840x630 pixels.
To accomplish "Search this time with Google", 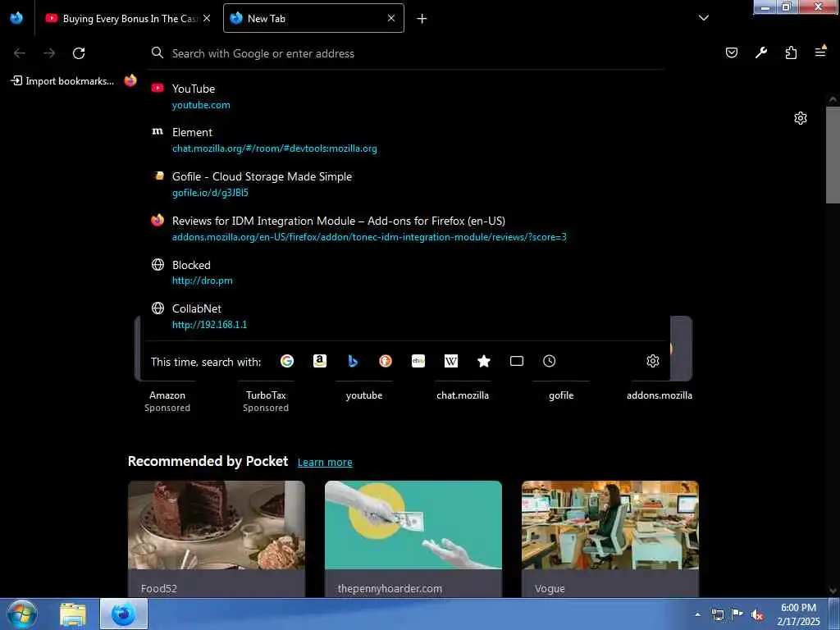I will [x=287, y=361].
